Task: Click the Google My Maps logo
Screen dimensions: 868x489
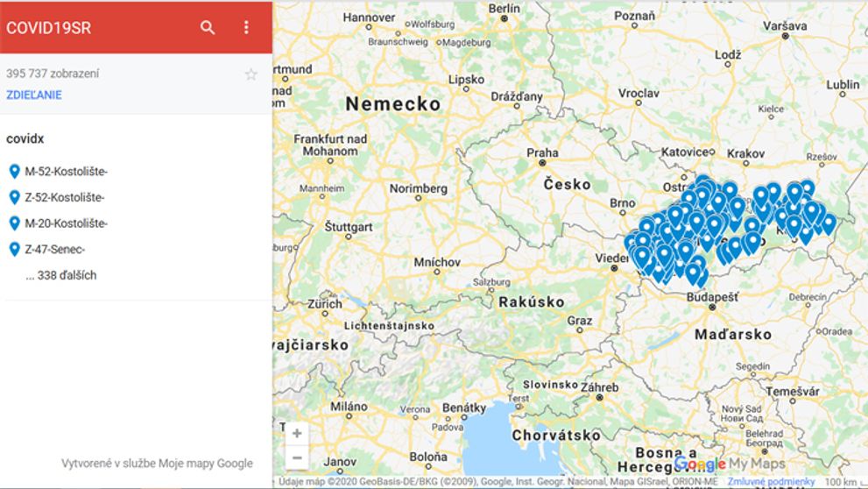Action: (730, 464)
